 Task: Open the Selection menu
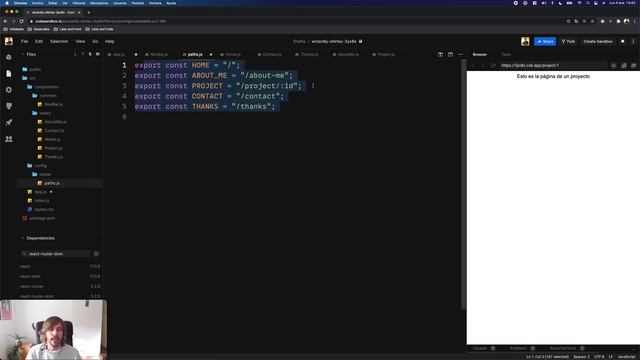coord(59,41)
